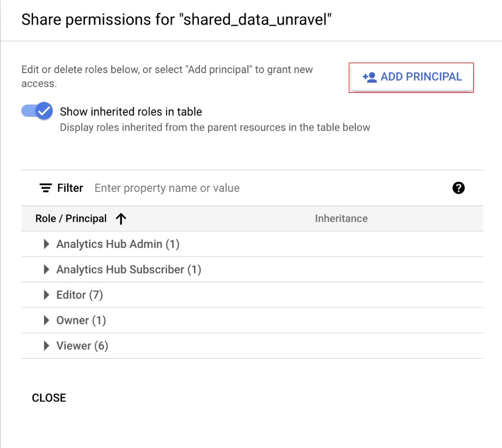Viewport: 502px width, 448px height.
Task: Click the Add Principal button
Action: (411, 77)
